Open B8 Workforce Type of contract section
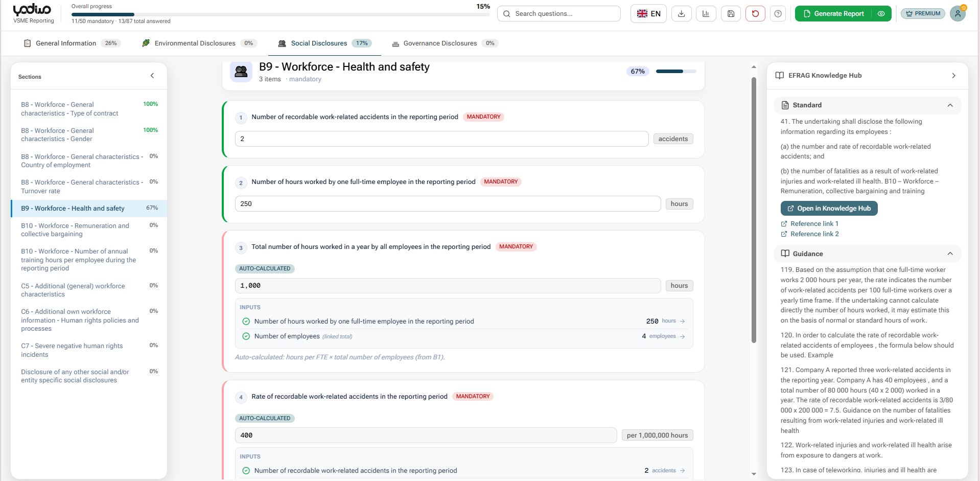The width and height of the screenshot is (980, 481). 89,109
